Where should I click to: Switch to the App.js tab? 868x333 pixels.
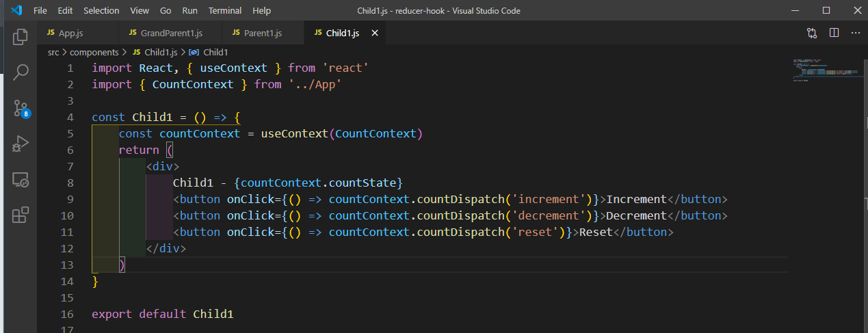pyautogui.click(x=77, y=33)
